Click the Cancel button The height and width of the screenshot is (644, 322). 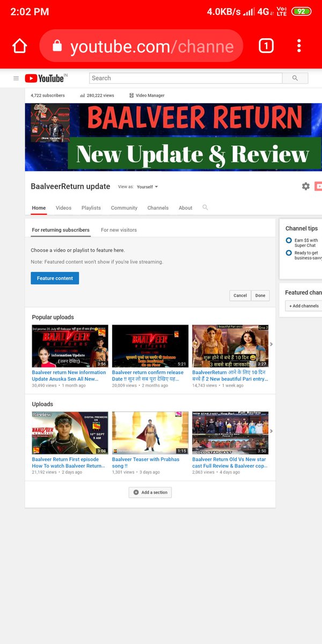[x=240, y=296]
